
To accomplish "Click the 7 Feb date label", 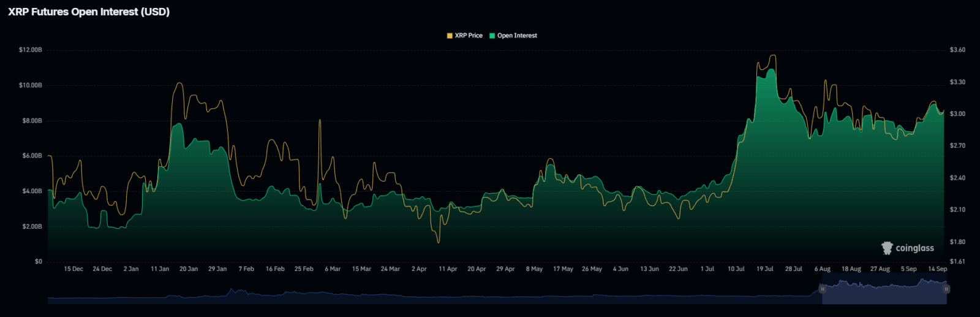I will point(246,269).
